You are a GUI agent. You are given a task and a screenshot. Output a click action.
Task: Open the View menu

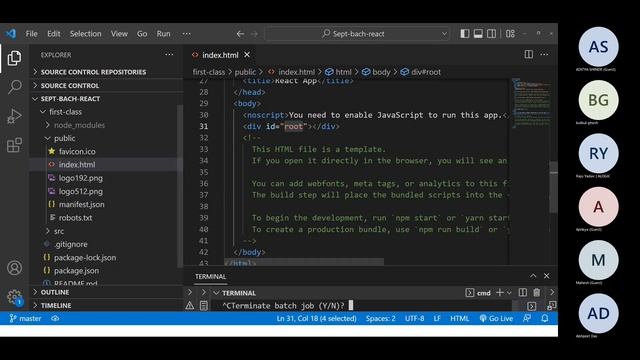point(119,34)
